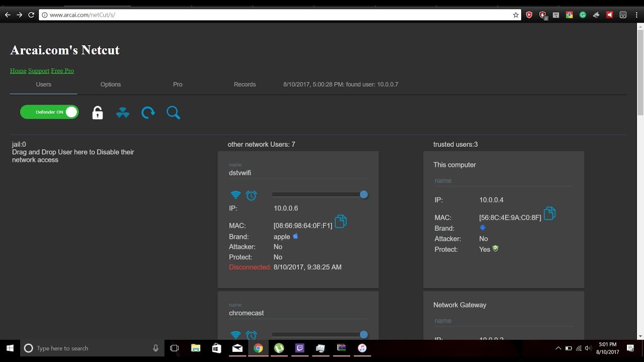Open the Pro tab
The image size is (644, 362).
[178, 84]
